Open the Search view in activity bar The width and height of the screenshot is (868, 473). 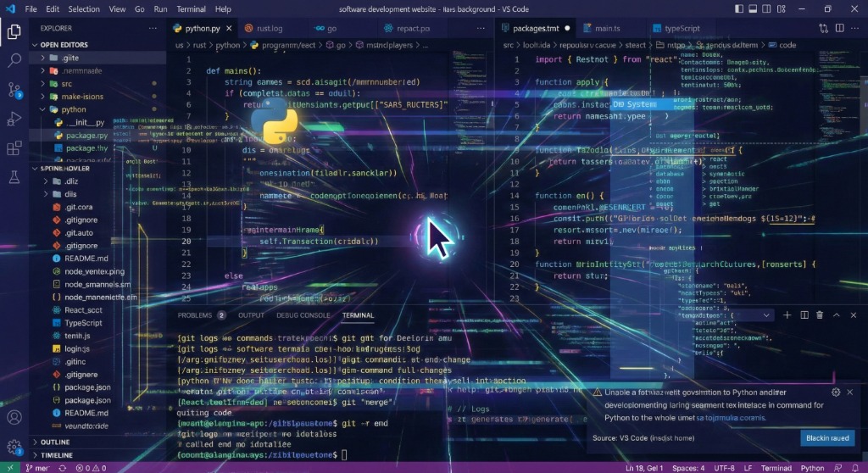click(x=14, y=60)
